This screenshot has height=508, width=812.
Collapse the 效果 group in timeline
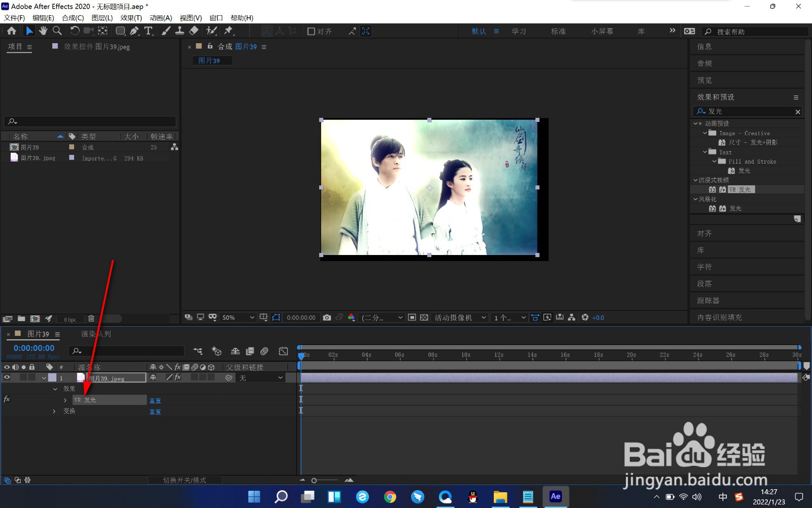tap(55, 389)
